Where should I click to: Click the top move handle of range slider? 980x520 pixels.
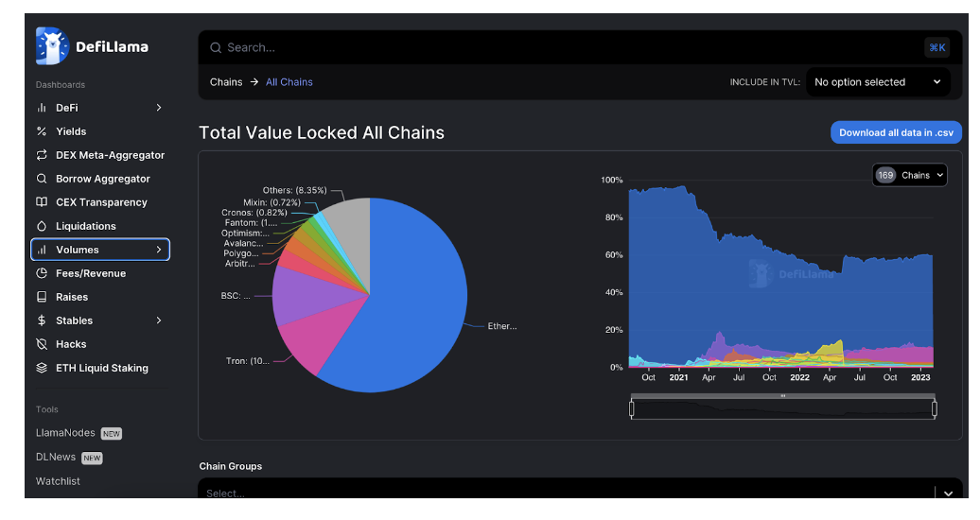782,395
